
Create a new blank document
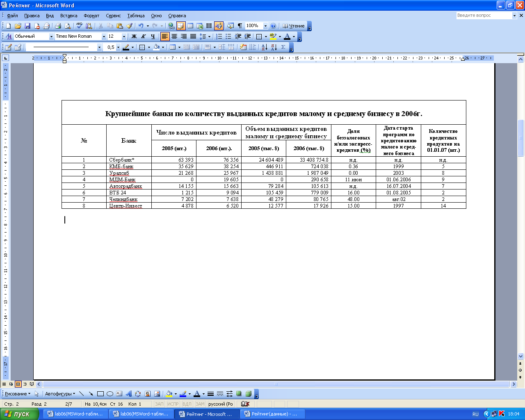click(8, 26)
